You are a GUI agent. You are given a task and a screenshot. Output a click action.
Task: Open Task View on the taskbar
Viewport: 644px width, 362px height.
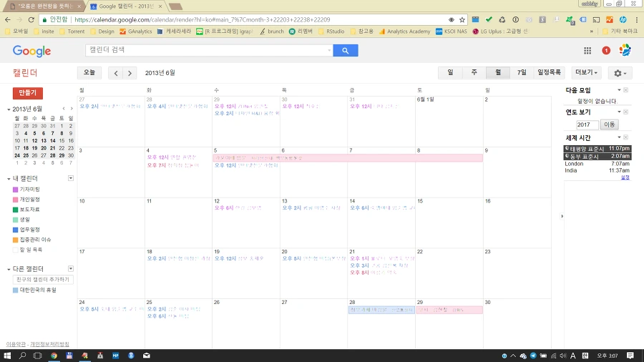click(37, 356)
